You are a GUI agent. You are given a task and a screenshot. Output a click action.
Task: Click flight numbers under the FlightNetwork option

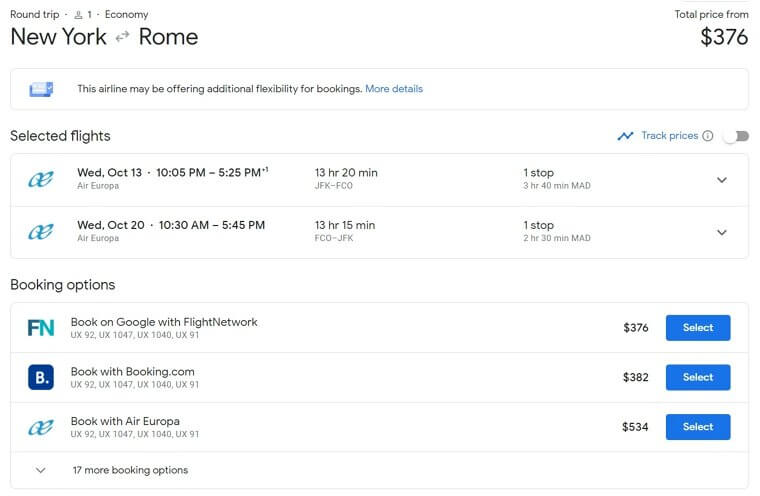coord(135,335)
